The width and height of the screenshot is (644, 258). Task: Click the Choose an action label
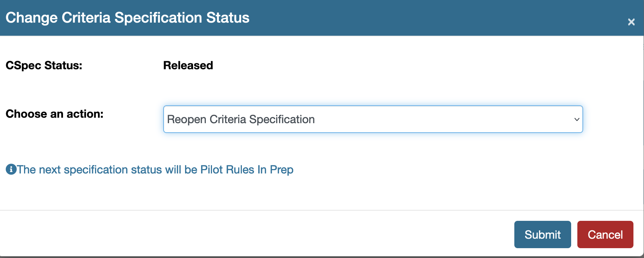[54, 114]
